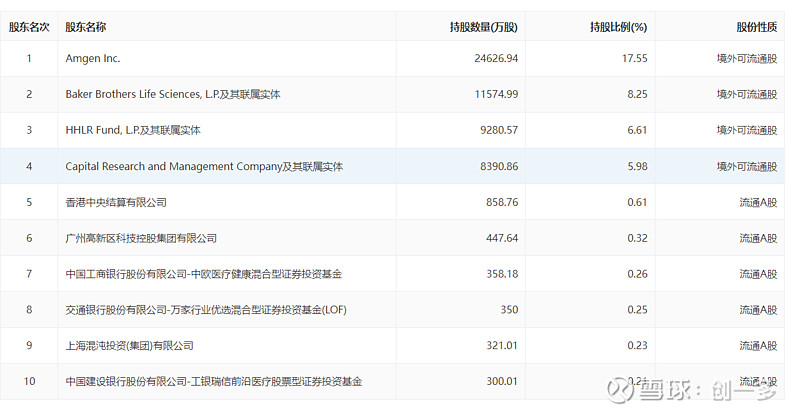Click rank number 10 cell
800x415 pixels.
click(29, 381)
